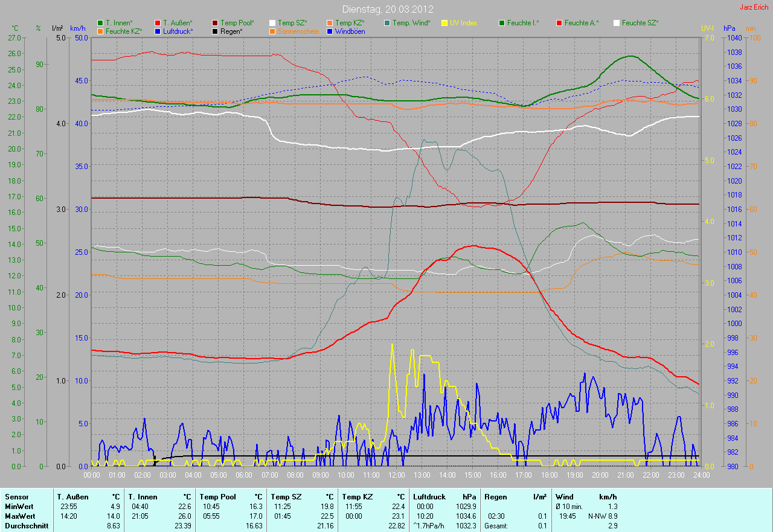Click the 'UV Index' legend label
The width and height of the screenshot is (773, 532).
pos(463,23)
